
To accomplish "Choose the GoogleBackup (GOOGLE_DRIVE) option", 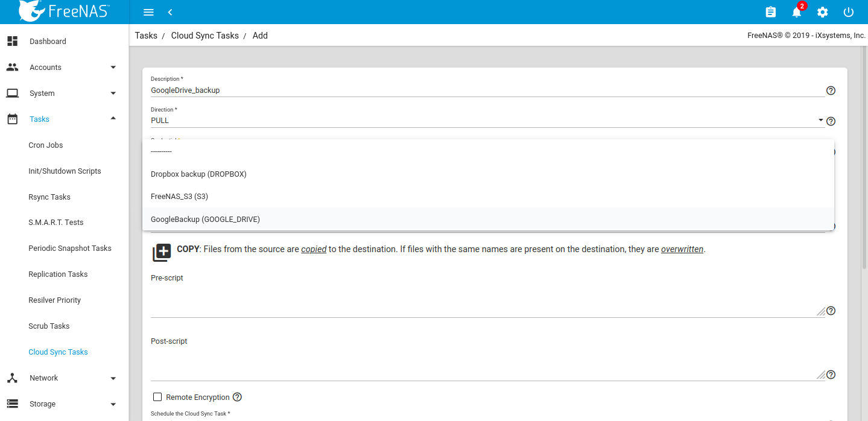I will tap(205, 220).
